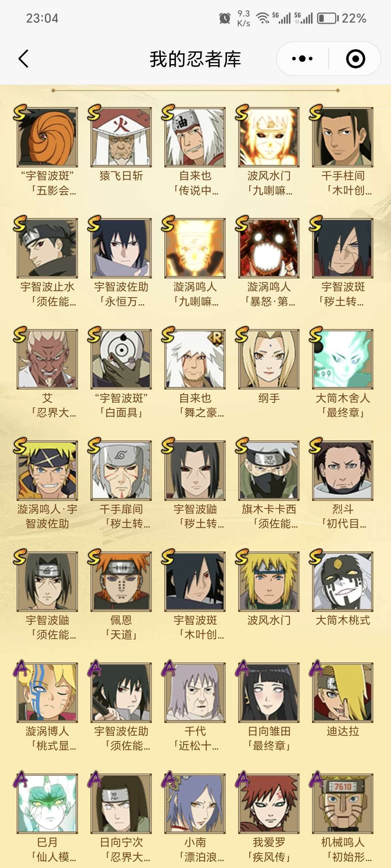Select the 千代 elder ninja icon
The width and height of the screenshot is (391, 868).
point(195,692)
